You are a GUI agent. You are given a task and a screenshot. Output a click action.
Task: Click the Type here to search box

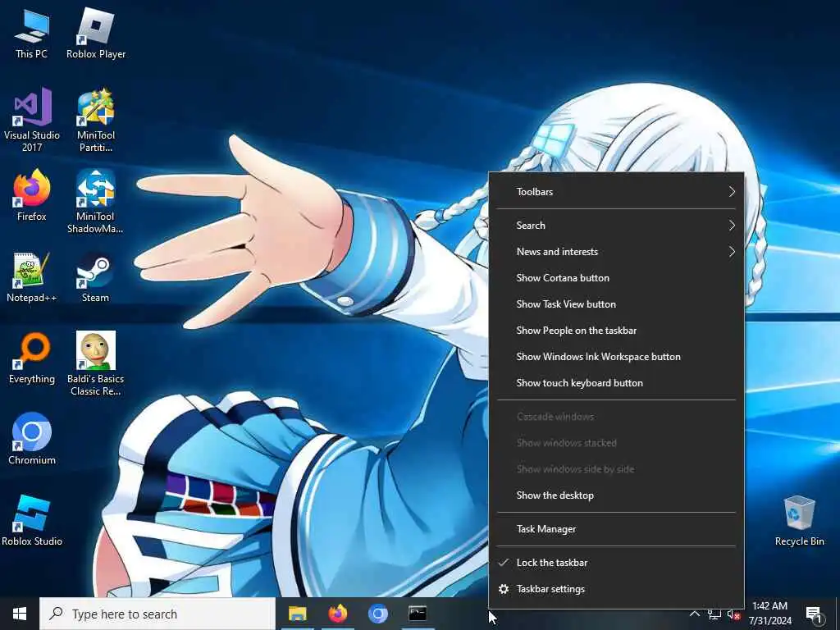(157, 614)
